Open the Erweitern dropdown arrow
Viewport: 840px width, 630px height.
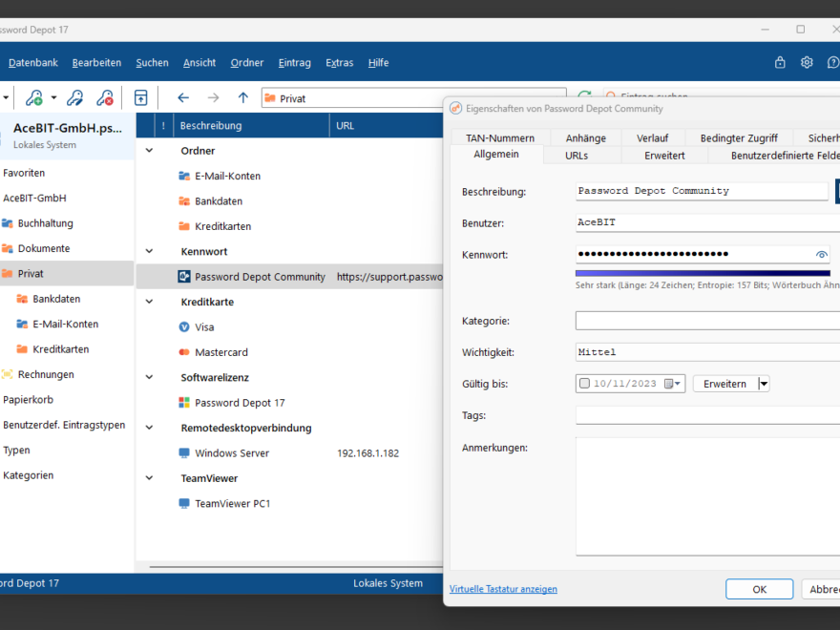point(764,384)
